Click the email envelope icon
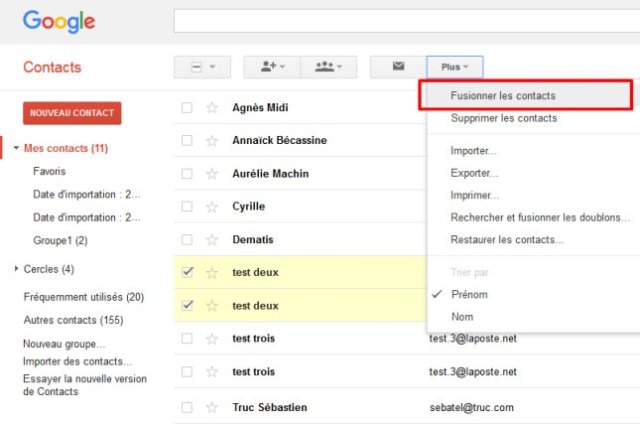The height and width of the screenshot is (427, 640). click(398, 67)
